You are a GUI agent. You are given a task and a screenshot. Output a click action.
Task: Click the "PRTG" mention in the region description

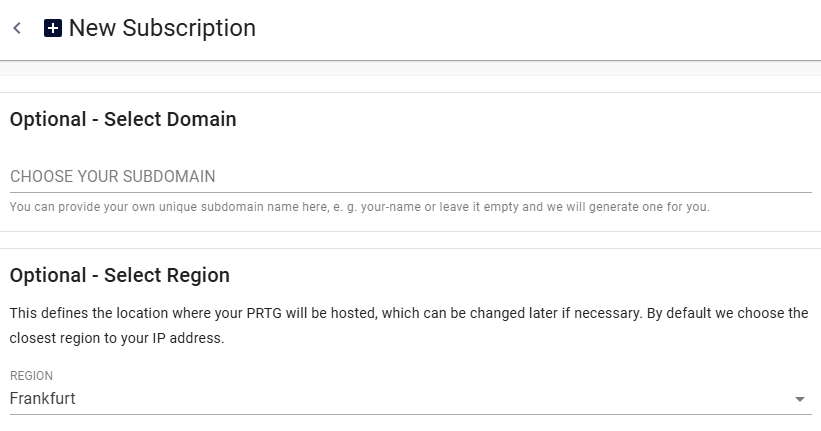coord(264,313)
